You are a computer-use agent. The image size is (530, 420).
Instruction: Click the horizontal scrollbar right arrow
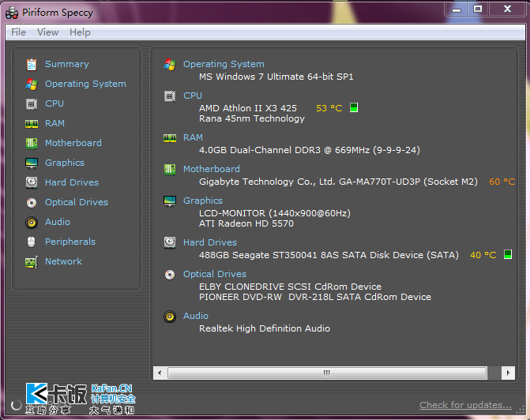pos(508,373)
